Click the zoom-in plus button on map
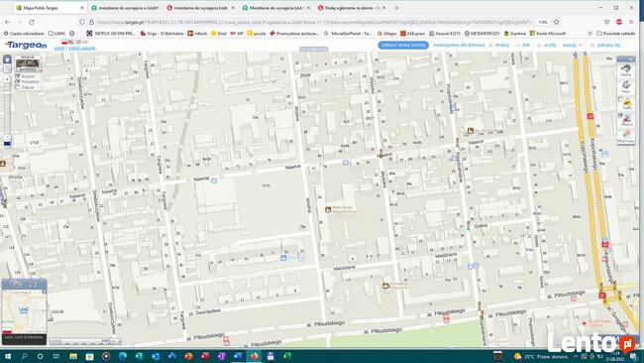 7,78
